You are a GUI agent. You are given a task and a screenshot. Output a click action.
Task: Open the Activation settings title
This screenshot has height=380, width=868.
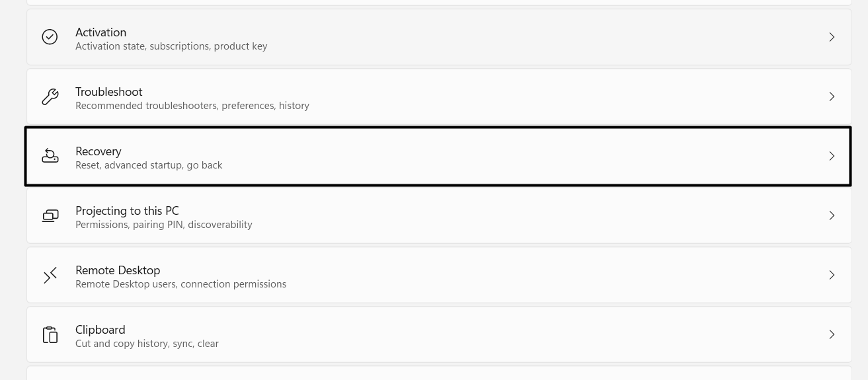[100, 32]
